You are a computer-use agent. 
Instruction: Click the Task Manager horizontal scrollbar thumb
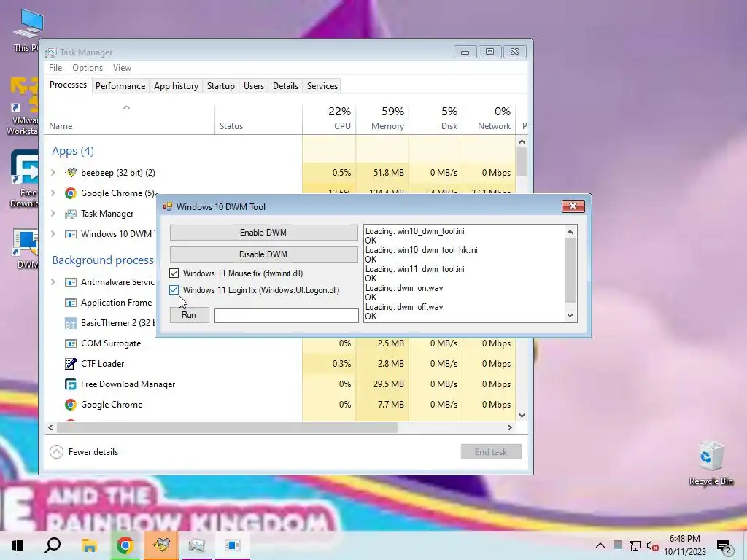coord(227,427)
